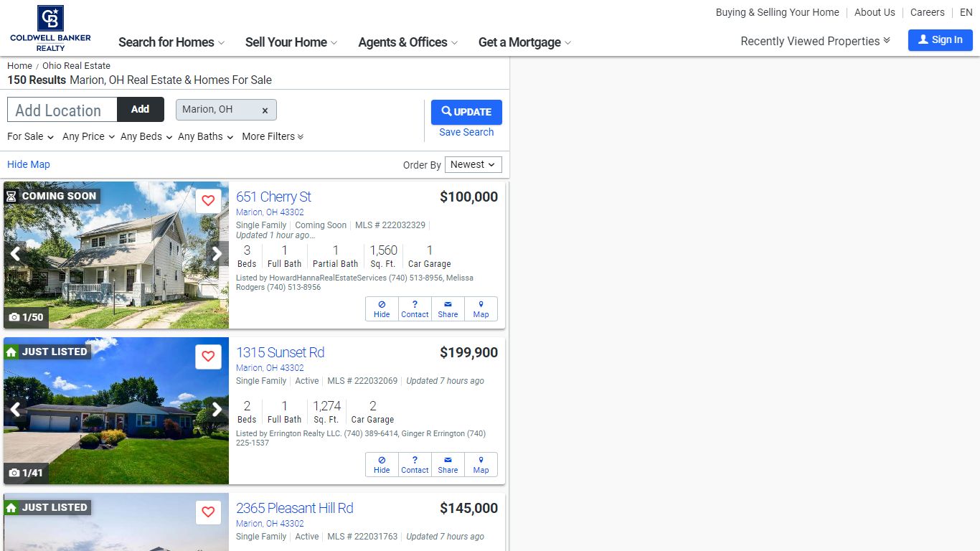Open the 651 Cherry St photo thumbnail
The height and width of the screenshot is (551, 980).
tap(116, 255)
